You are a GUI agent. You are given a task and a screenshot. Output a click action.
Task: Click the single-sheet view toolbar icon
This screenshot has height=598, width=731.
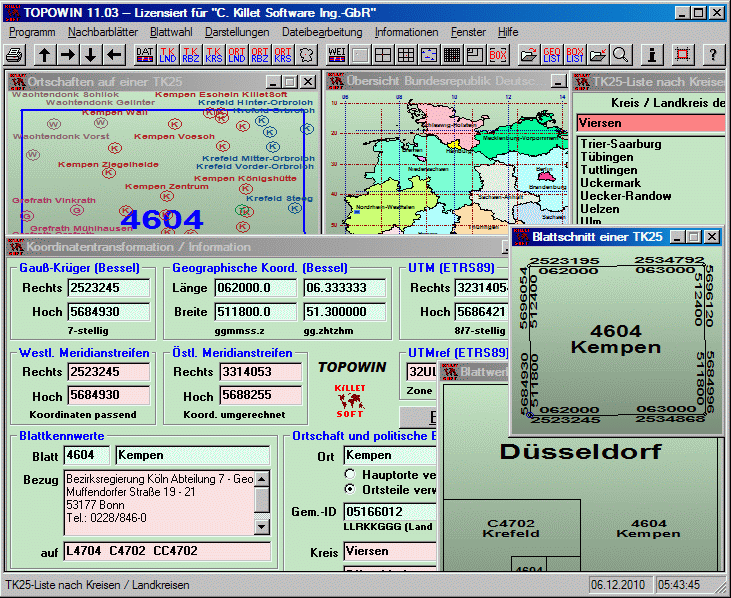pos(360,55)
